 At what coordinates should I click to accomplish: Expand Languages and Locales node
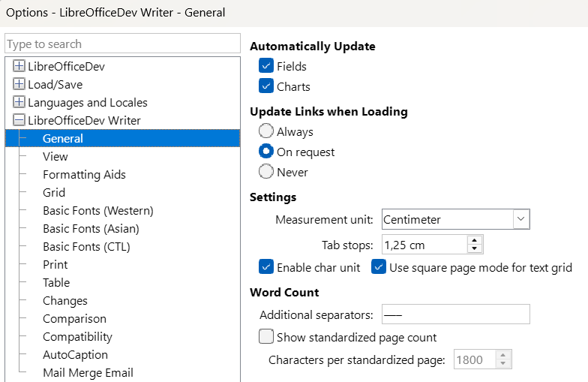tap(19, 102)
